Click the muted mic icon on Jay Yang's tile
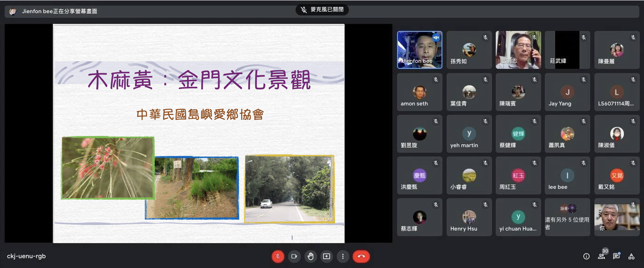 (583, 80)
